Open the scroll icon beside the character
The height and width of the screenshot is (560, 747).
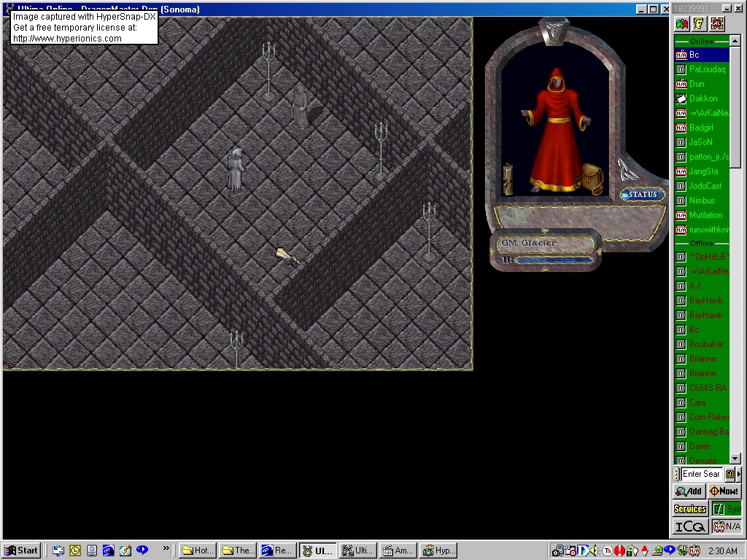508,179
